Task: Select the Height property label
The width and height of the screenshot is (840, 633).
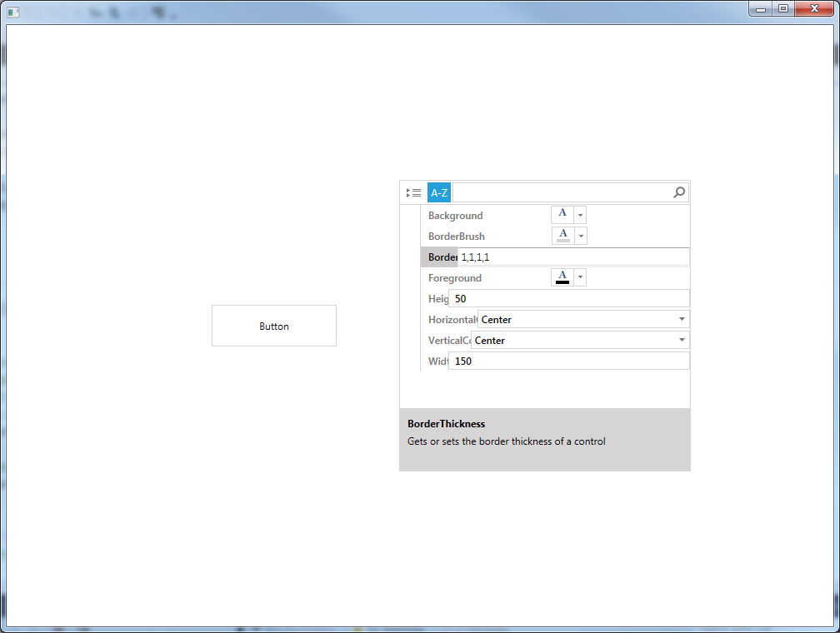Action: click(x=438, y=299)
